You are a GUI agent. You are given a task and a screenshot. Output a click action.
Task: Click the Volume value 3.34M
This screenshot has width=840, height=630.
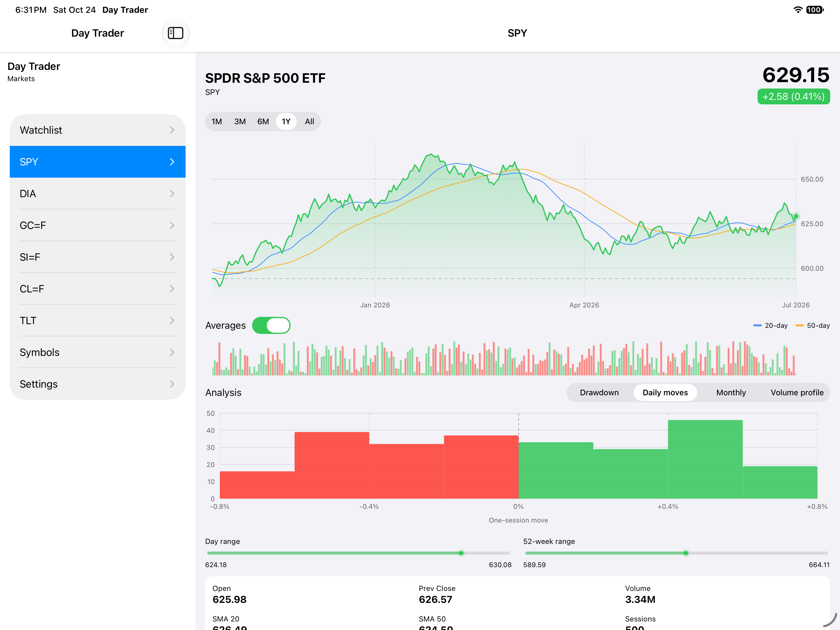[x=640, y=599]
